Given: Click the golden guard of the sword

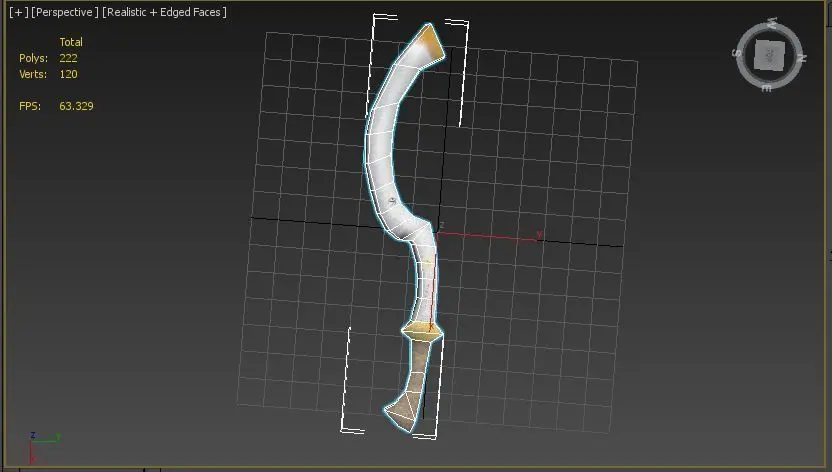Looking at the screenshot, I should (x=422, y=332).
